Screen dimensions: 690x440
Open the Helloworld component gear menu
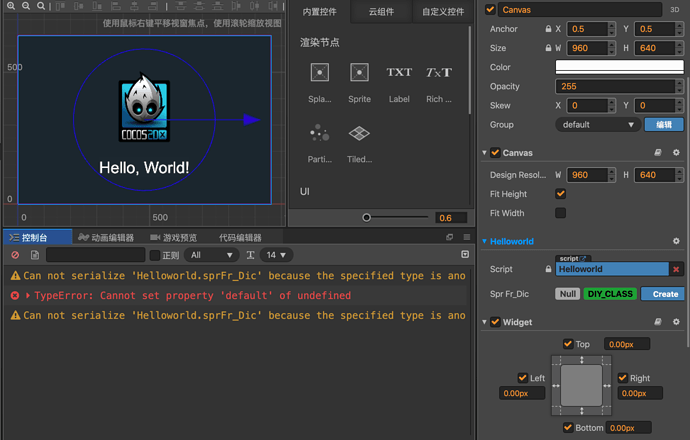676,241
